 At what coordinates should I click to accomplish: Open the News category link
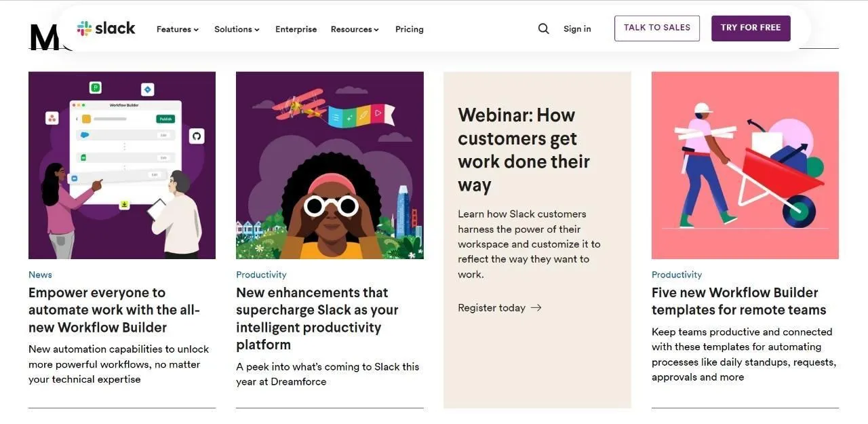39,274
